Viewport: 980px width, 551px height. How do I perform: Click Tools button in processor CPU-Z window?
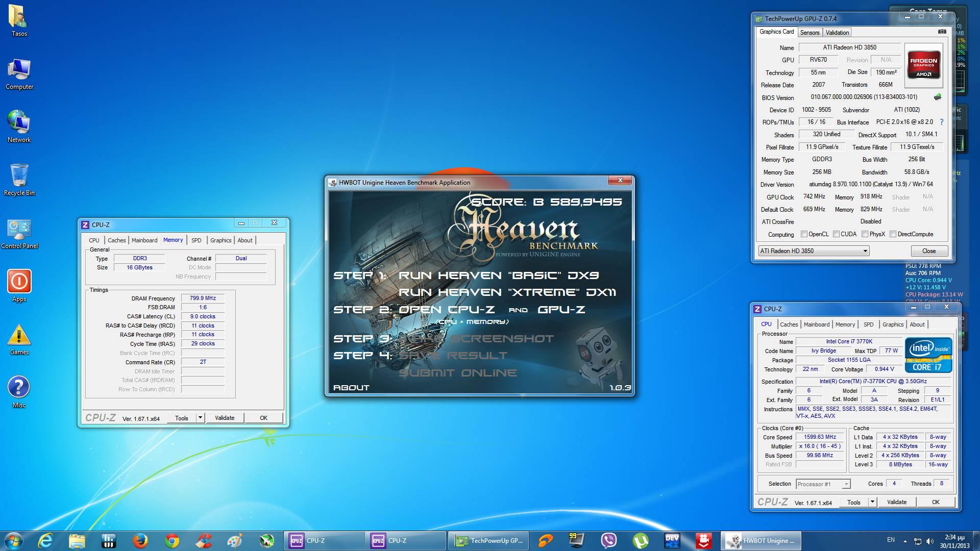click(x=854, y=502)
